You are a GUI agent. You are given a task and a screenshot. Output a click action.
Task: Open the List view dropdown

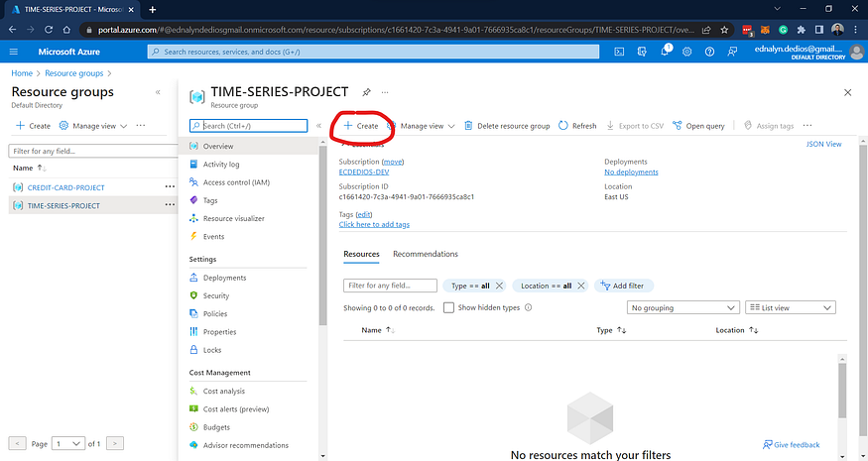coord(790,307)
